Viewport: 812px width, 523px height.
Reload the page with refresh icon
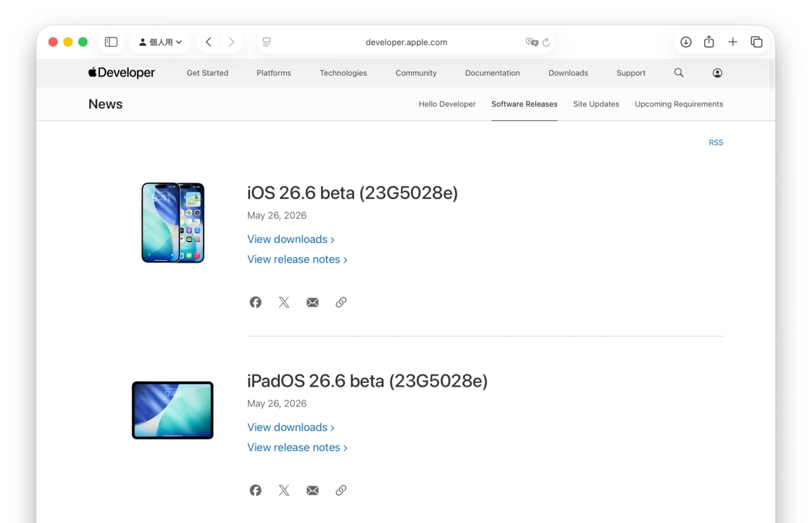(x=546, y=42)
